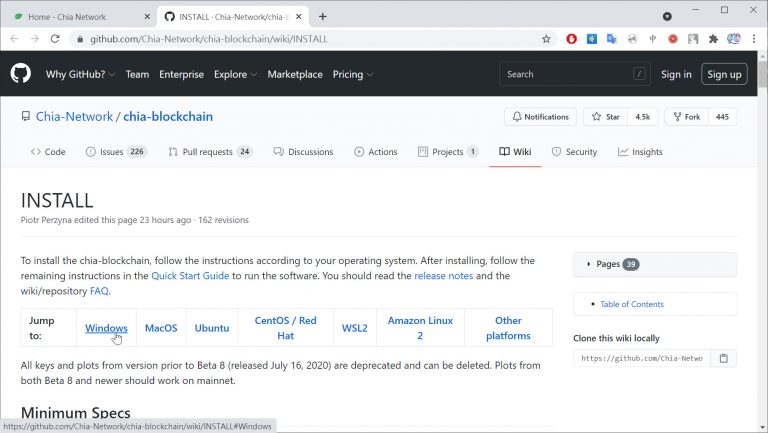Reload the page using the refresh icon
768x433 pixels.
pyautogui.click(x=56, y=39)
